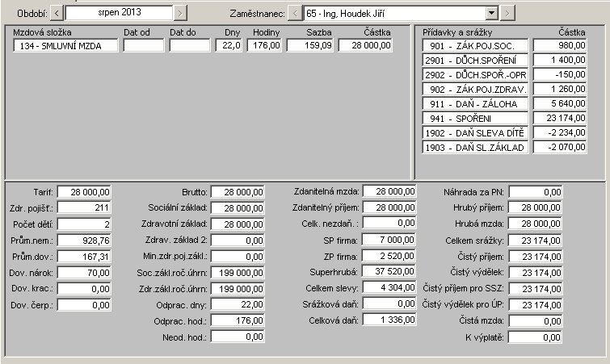Viewport: 610px width, 364px height.
Task: Click the Srážková daň field
Action: click(x=389, y=303)
